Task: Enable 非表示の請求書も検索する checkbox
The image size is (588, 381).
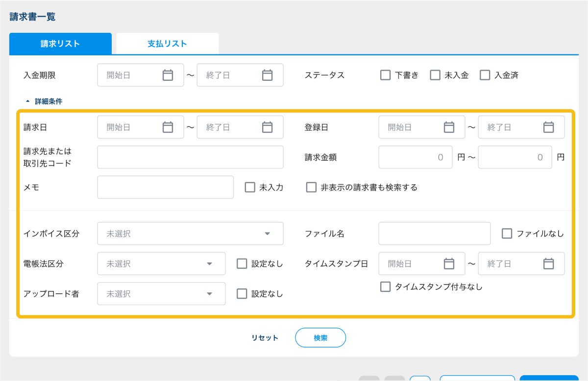Action: pyautogui.click(x=311, y=188)
